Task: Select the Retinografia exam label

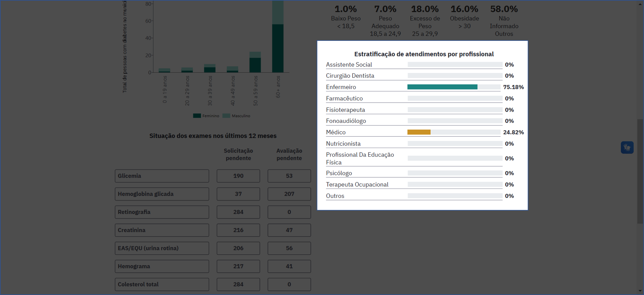Action: [x=162, y=212]
